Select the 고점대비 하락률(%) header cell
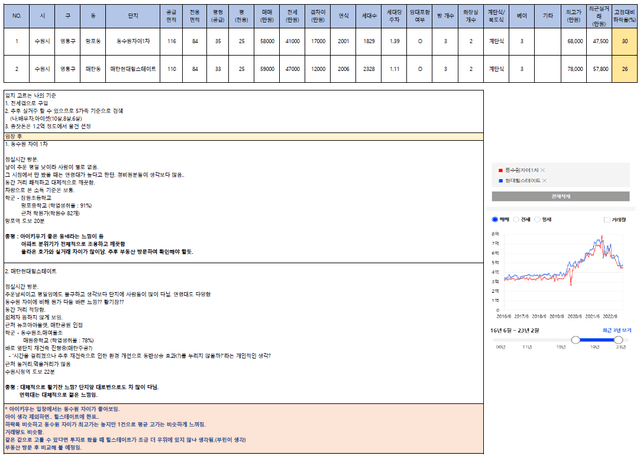The image size is (640, 456). [x=625, y=16]
